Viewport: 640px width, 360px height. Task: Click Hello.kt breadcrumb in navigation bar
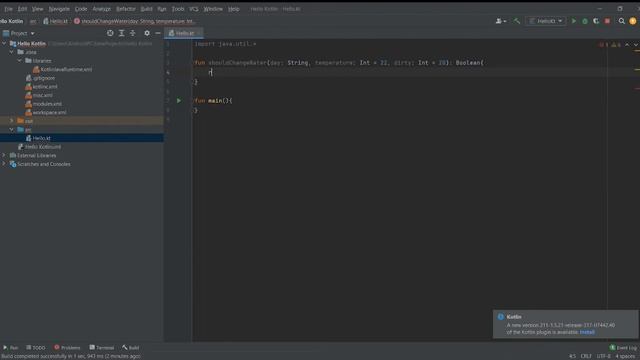[x=56, y=21]
